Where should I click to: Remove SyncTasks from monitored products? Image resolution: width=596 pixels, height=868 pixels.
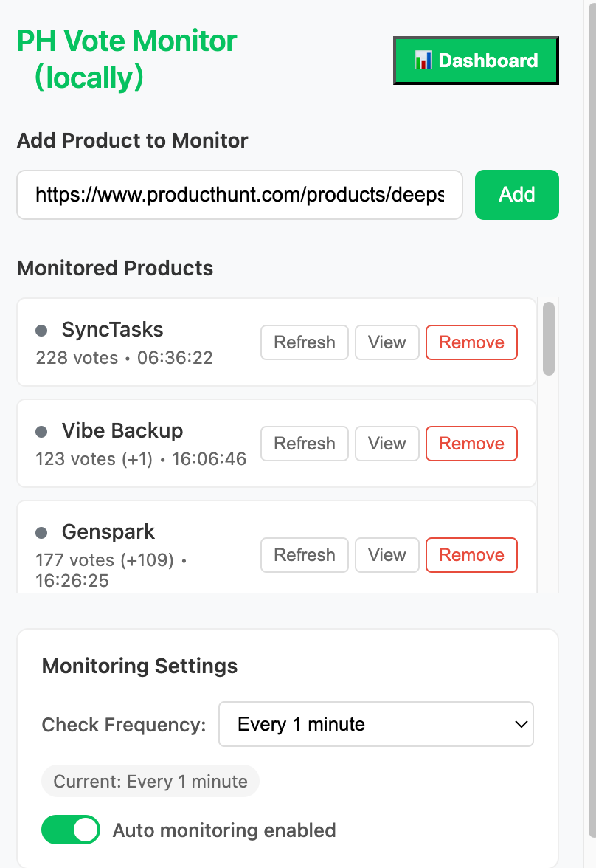[471, 342]
